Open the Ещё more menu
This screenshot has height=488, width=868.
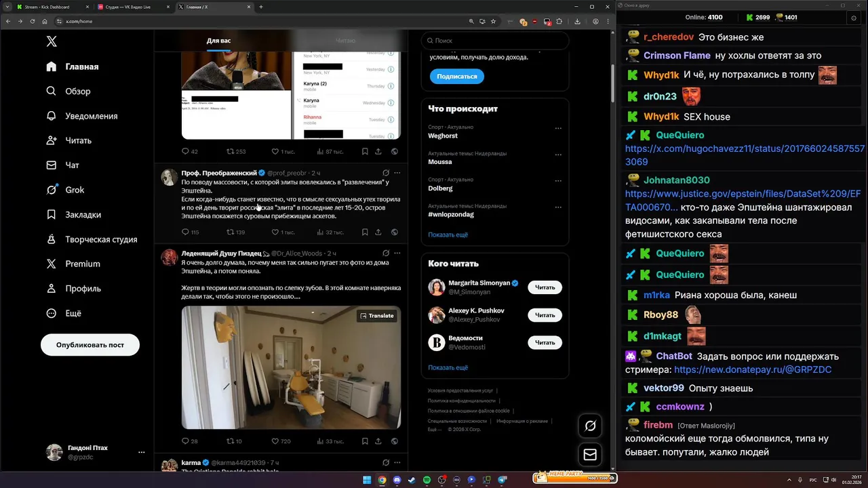point(63,313)
